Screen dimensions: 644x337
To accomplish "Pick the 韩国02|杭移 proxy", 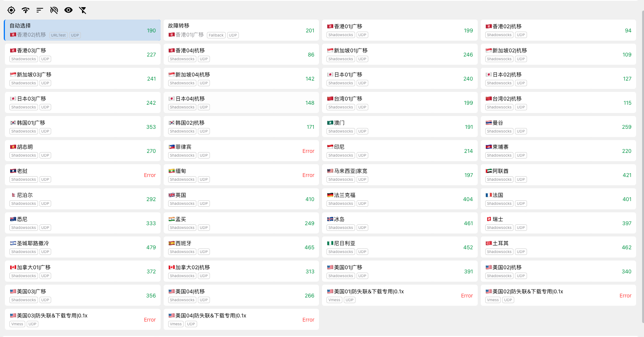I will pos(241,127).
